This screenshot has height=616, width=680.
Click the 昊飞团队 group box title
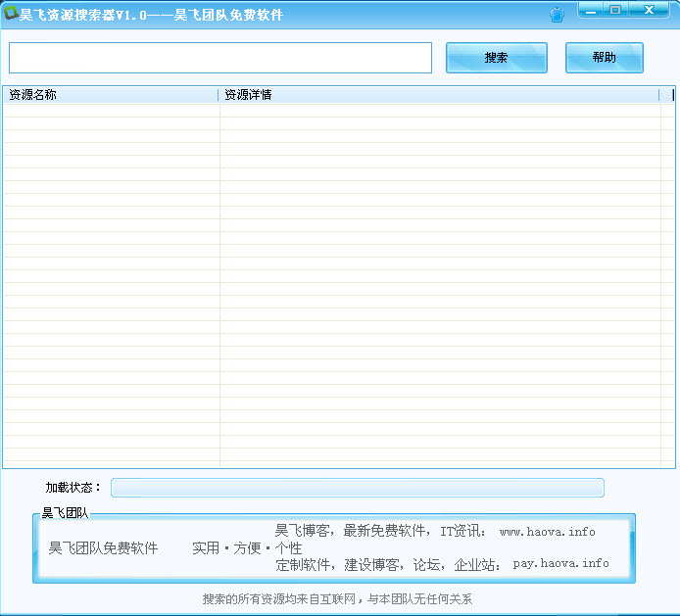click(65, 513)
